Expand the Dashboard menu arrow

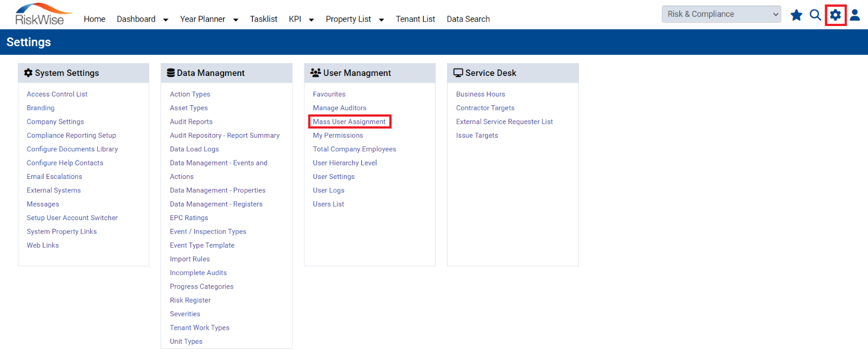[165, 20]
